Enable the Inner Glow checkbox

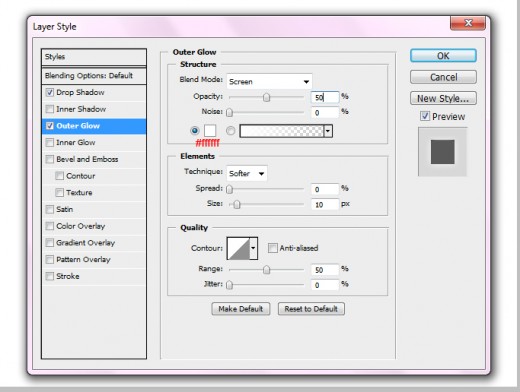click(x=50, y=142)
